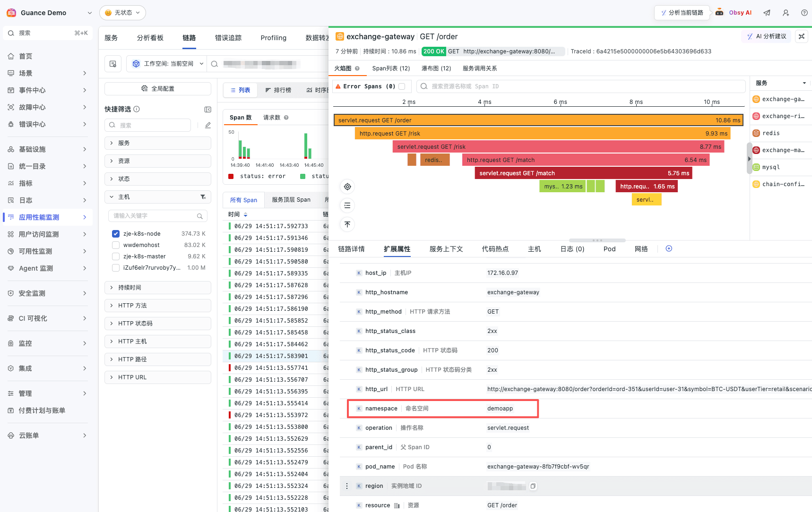812x512 pixels.
Task: Collapse the quick filter panel icon
Action: click(207, 109)
